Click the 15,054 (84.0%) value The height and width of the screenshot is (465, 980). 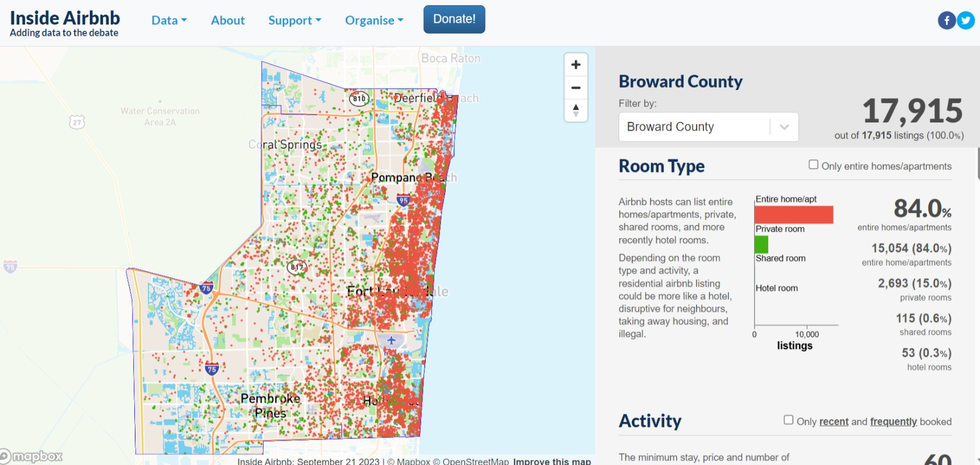tap(911, 248)
